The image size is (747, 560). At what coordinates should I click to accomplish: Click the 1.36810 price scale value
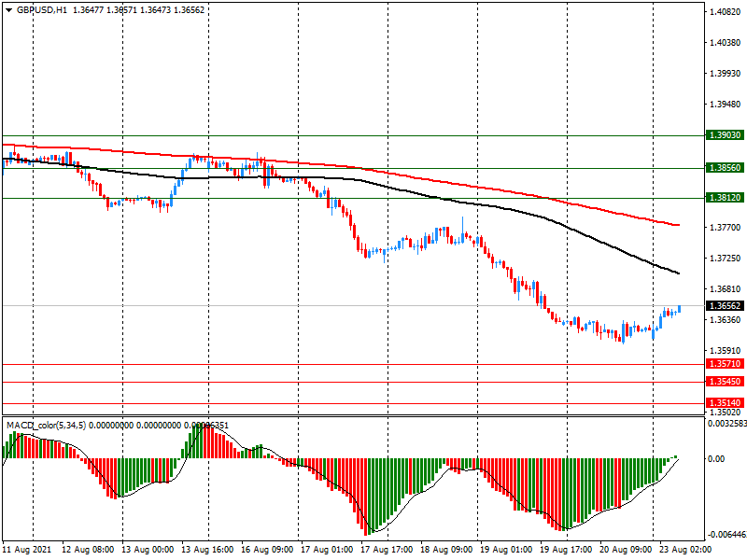coord(726,289)
